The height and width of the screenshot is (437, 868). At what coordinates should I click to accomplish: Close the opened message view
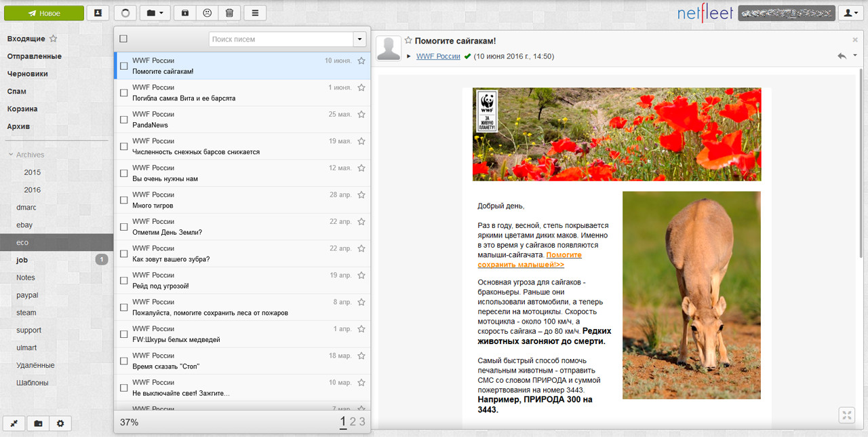pos(854,40)
